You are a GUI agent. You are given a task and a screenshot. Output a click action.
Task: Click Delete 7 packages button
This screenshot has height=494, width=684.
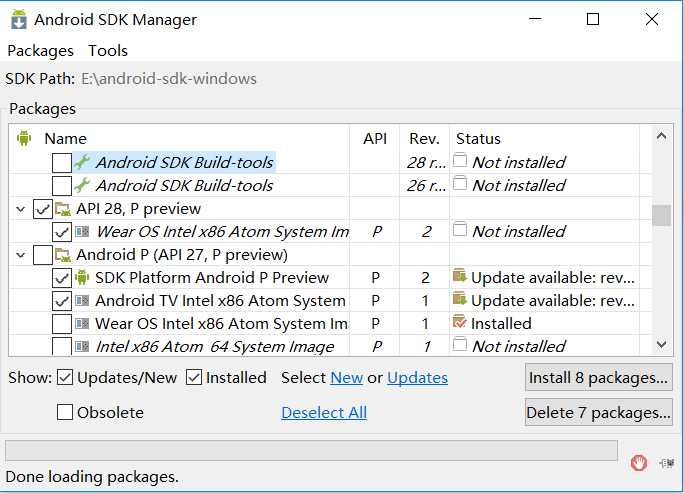(x=598, y=412)
